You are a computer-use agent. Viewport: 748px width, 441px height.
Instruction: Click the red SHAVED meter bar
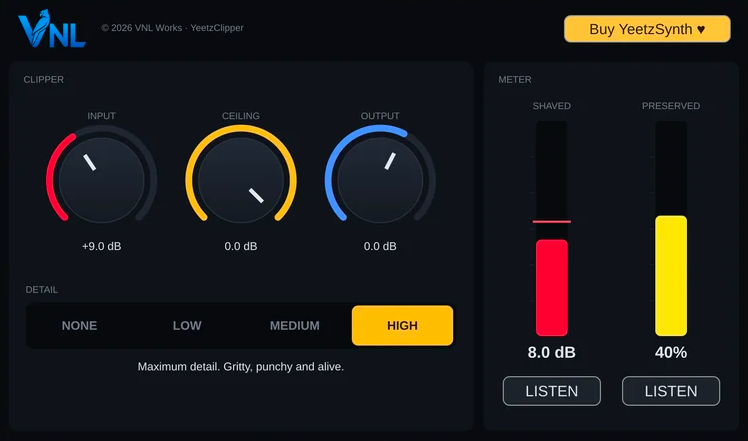tap(552, 288)
